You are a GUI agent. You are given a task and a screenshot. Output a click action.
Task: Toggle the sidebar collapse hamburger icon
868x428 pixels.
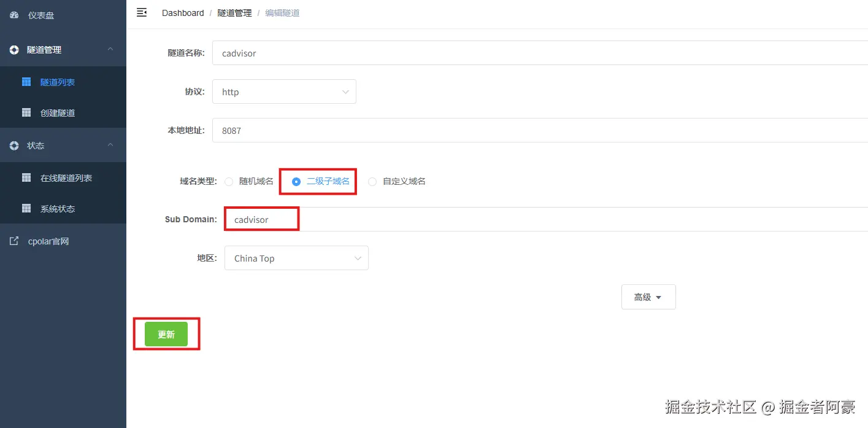142,12
